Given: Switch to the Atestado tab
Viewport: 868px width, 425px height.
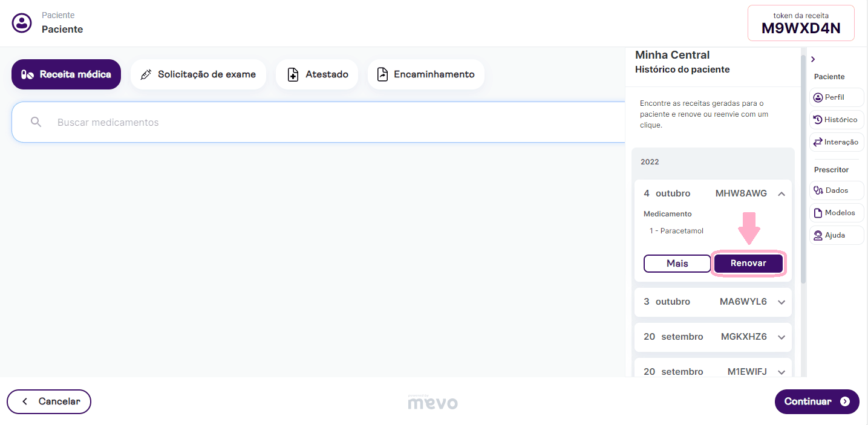Looking at the screenshot, I should point(317,74).
